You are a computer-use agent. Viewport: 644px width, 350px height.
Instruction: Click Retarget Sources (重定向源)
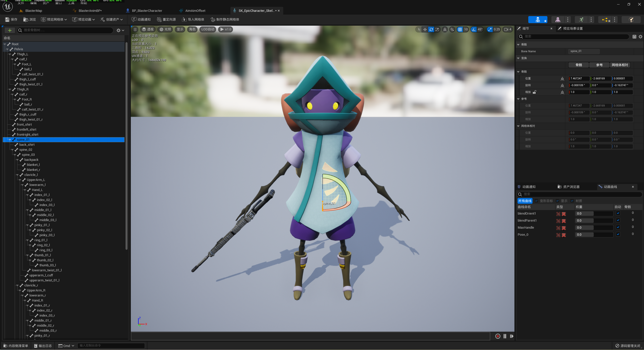click(166, 19)
